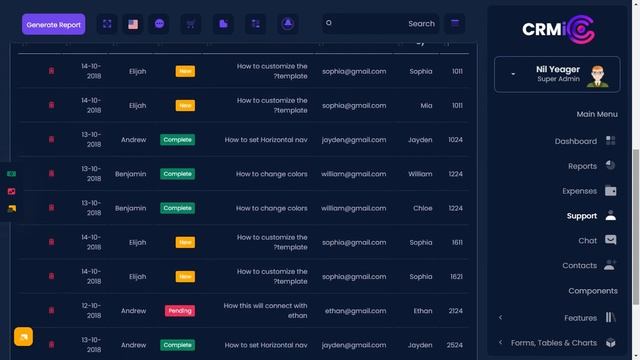Click ethan@gmail.com email
The height and width of the screenshot is (360, 640).
(356, 311)
